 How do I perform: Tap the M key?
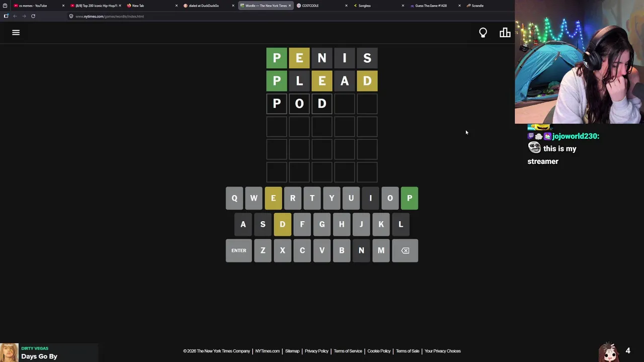381,250
